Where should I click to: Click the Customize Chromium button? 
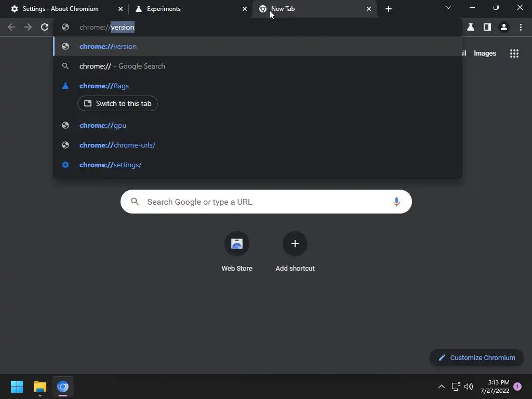[x=477, y=357]
